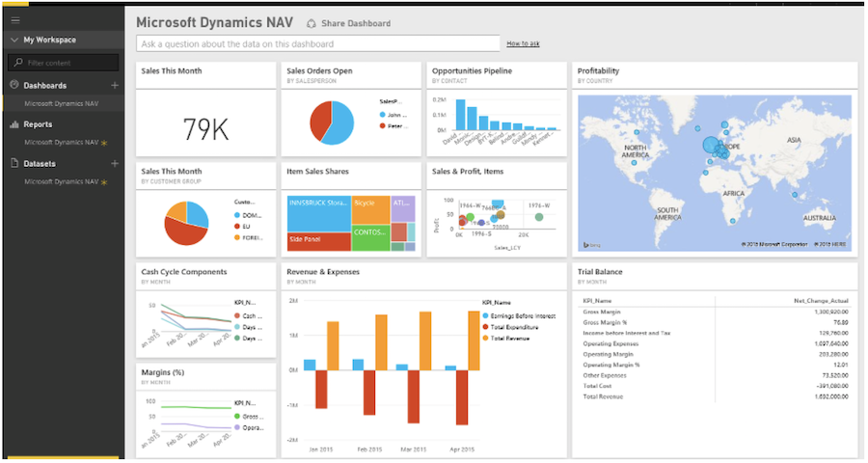Select tallest bar in Opportunities Pipeline chart
This screenshot has width=868, height=463.
click(460, 115)
